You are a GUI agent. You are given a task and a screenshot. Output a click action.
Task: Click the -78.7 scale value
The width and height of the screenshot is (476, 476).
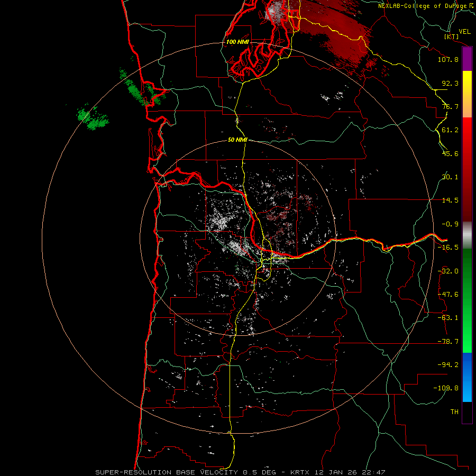448,342
